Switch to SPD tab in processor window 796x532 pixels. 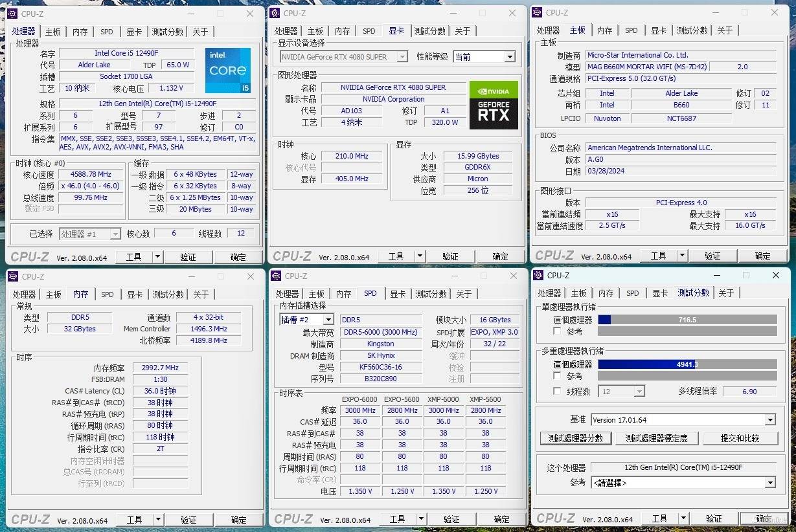[x=107, y=32]
